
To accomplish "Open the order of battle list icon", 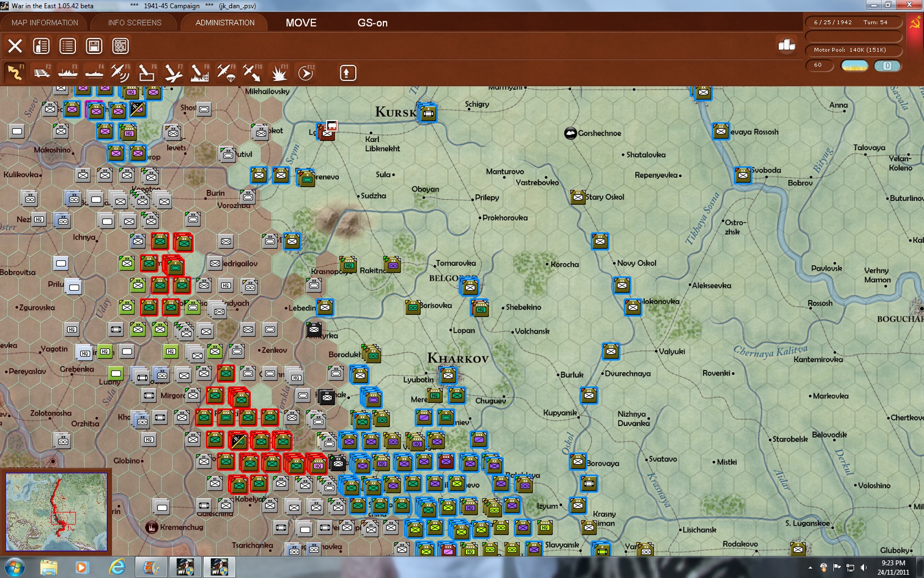I will (x=68, y=46).
